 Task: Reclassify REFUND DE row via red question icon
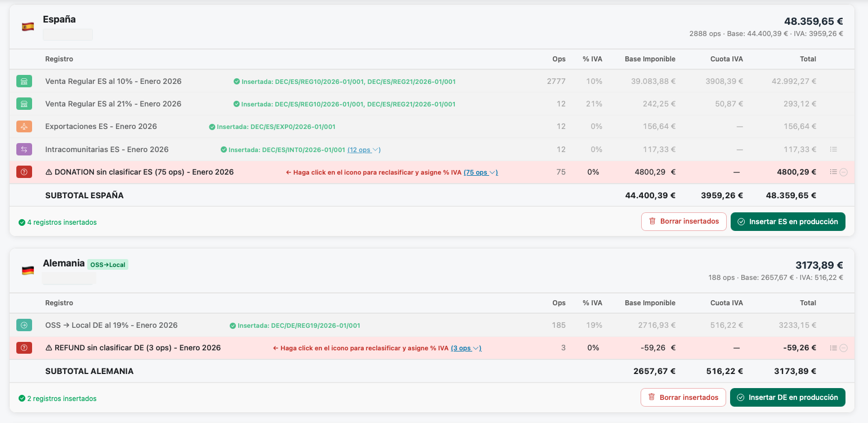pos(24,348)
